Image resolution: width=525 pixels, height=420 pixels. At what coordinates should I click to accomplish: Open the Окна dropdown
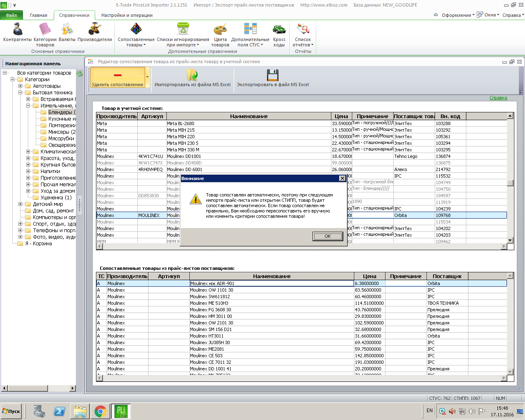coord(488,15)
